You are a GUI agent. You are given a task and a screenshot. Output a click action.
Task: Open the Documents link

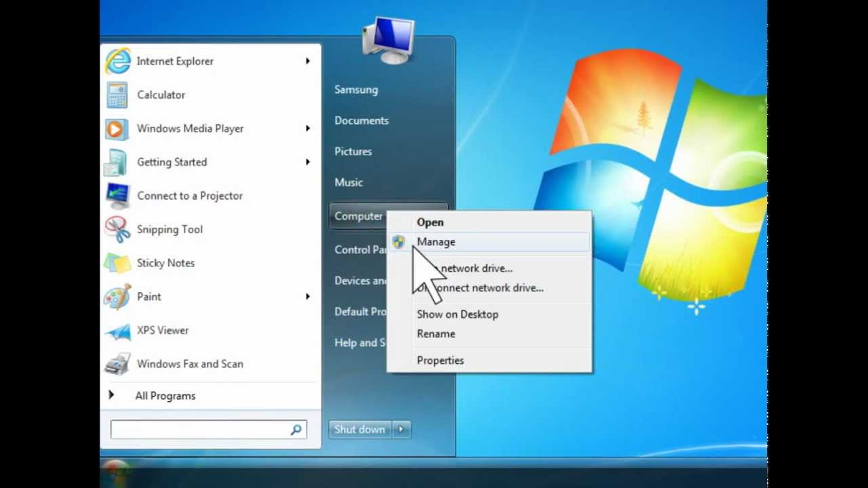tap(361, 121)
